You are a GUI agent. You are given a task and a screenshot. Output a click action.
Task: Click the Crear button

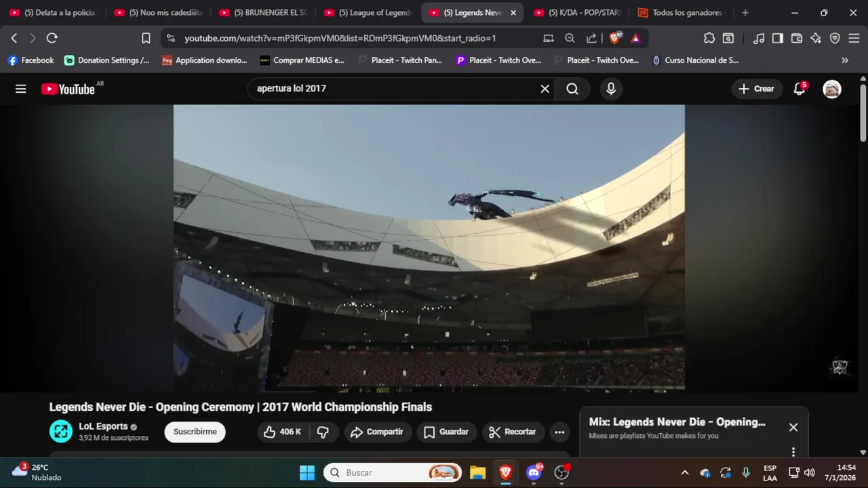(x=756, y=89)
